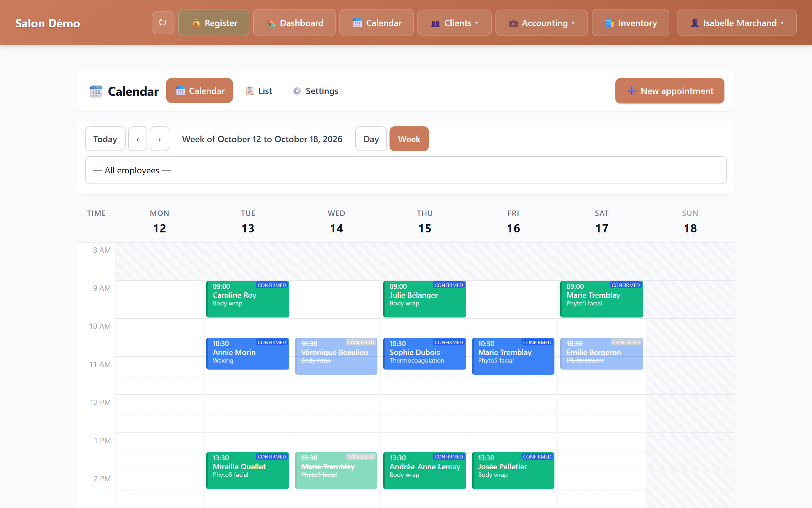Open cancelled Véronique Beaulieu appointment
Viewport: 812px width, 508px height.
336,356
